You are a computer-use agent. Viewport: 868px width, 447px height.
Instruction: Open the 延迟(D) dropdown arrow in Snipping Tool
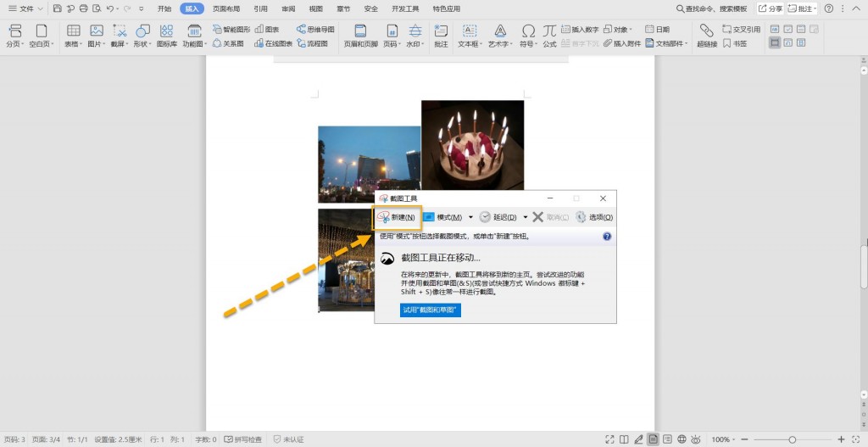pyautogui.click(x=526, y=217)
